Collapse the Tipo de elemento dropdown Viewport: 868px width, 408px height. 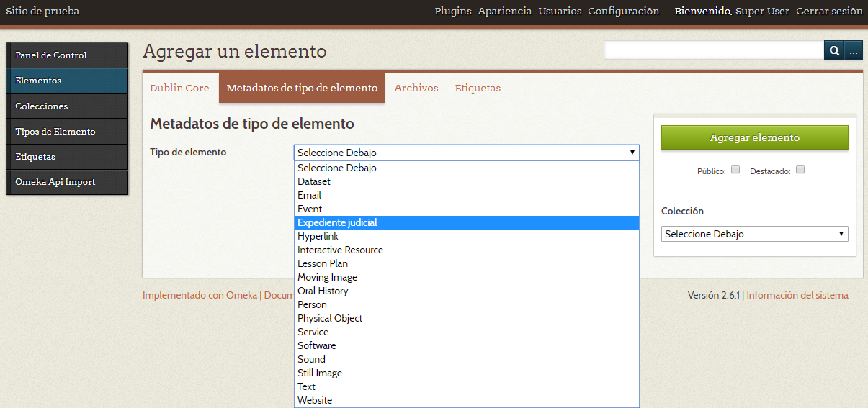pos(466,153)
